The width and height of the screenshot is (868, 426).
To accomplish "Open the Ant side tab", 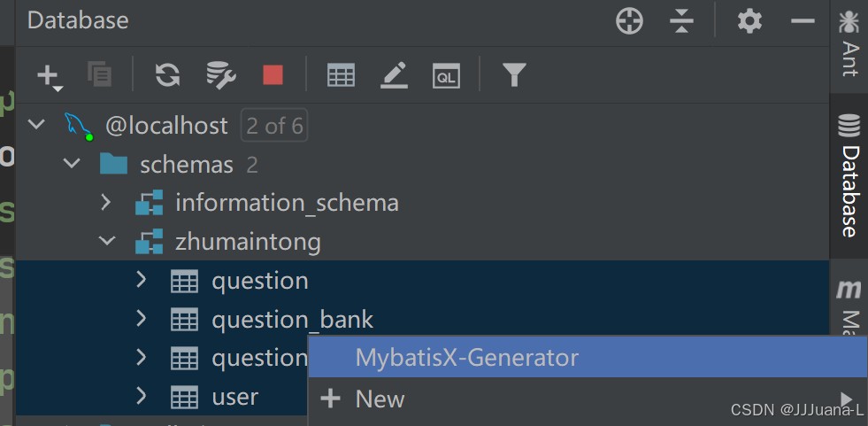I will (x=849, y=44).
